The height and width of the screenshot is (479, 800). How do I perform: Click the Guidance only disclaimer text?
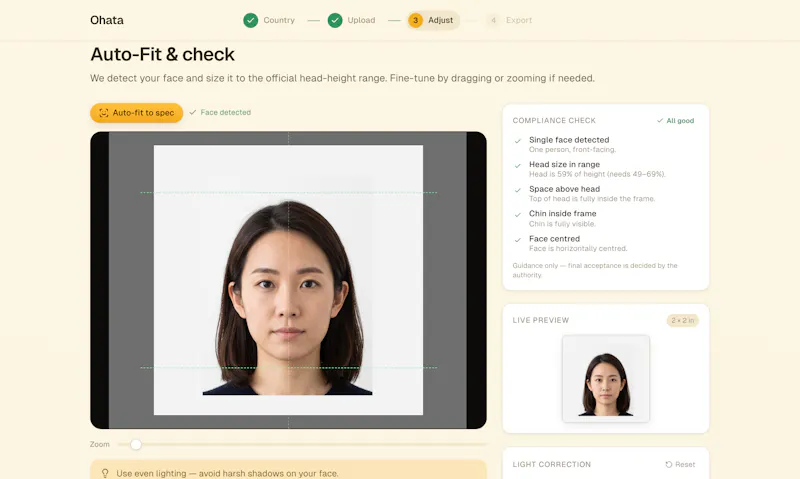click(595, 270)
